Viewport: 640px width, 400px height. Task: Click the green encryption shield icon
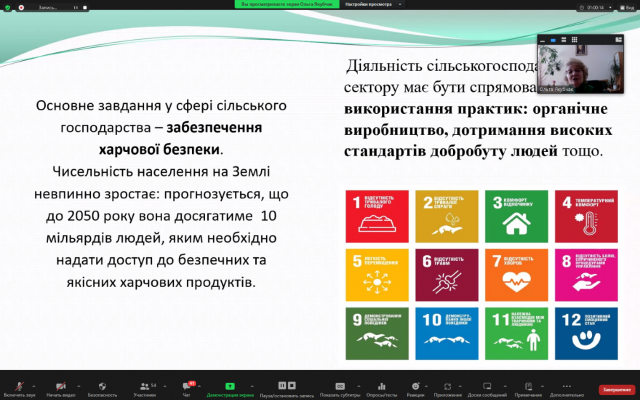coord(7,7)
